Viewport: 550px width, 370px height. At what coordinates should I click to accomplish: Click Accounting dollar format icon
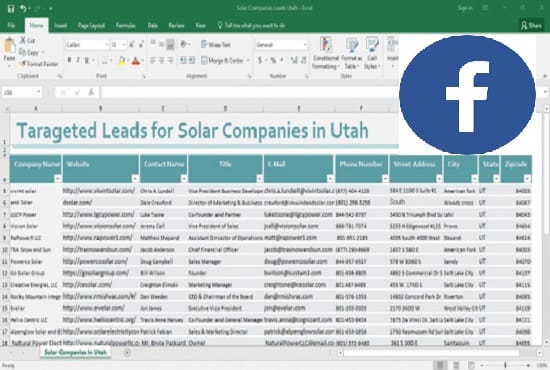point(260,60)
